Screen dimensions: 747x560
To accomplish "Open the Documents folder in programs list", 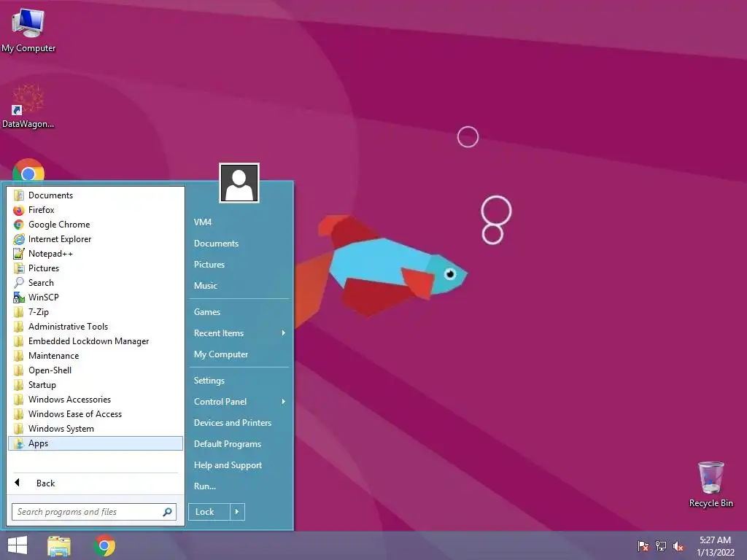I will click(96, 195).
